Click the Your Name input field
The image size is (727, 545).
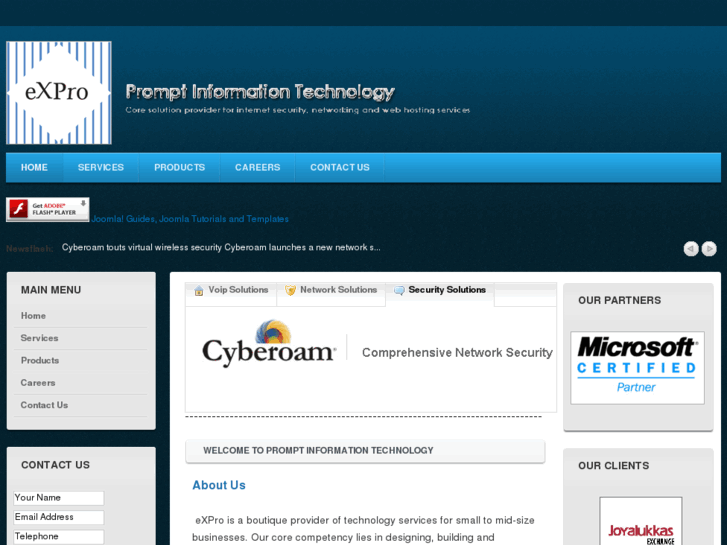click(59, 498)
